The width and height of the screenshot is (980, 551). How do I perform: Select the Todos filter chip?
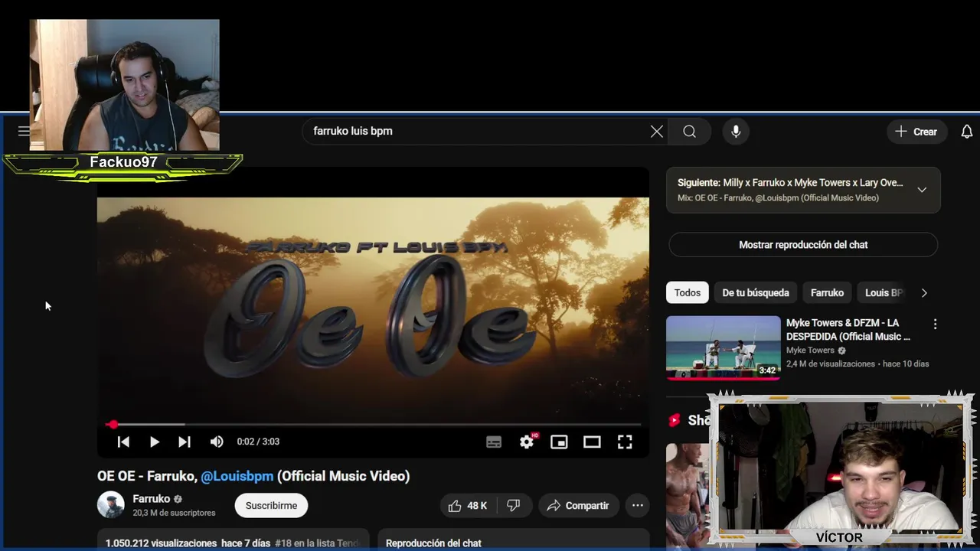688,293
